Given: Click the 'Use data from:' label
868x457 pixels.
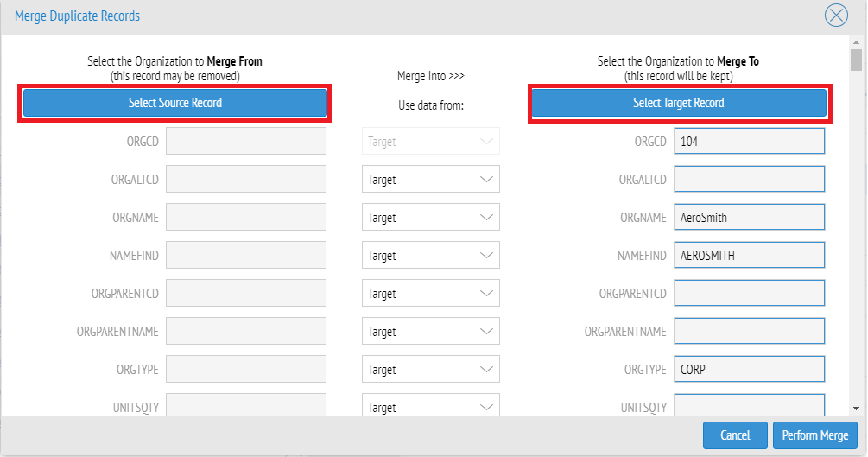Looking at the screenshot, I should 431,105.
